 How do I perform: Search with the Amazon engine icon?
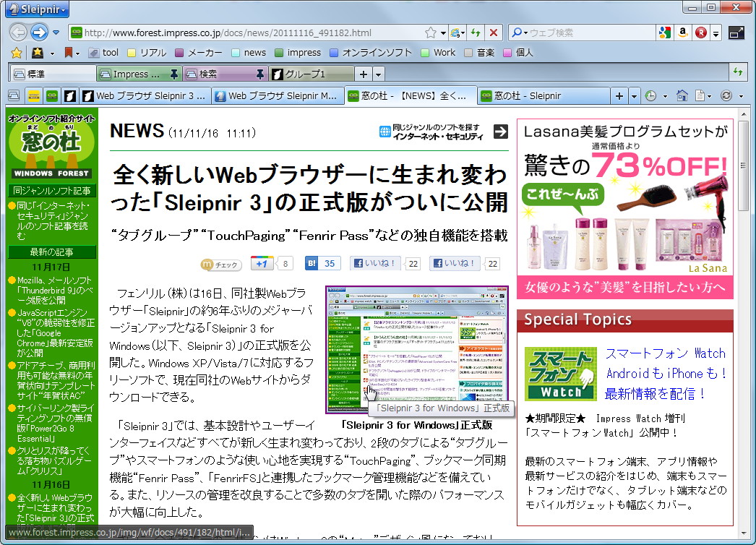[x=682, y=33]
